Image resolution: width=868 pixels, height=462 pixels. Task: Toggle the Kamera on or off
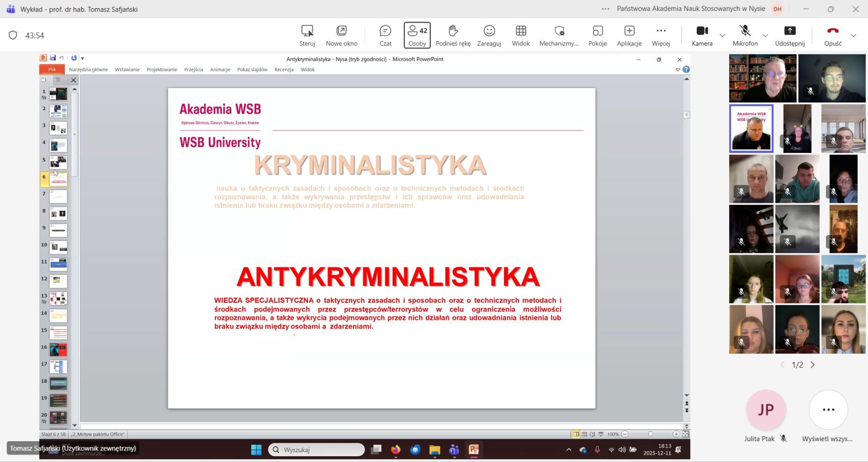click(x=702, y=35)
